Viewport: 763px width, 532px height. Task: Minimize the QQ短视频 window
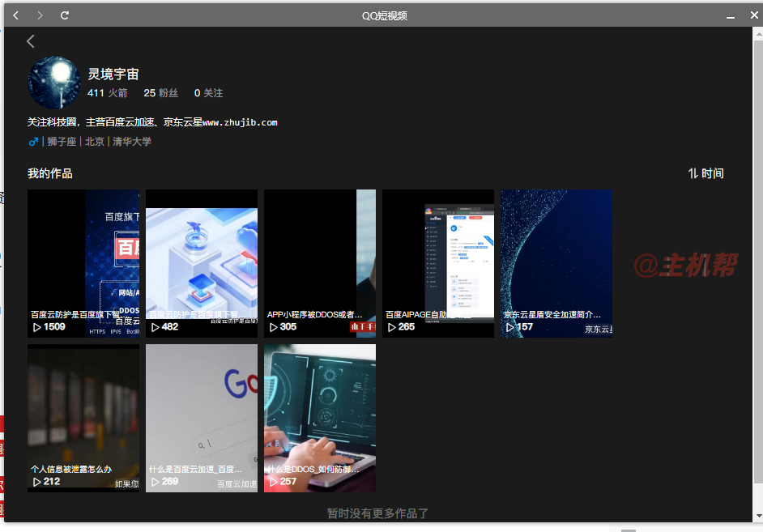(x=731, y=16)
